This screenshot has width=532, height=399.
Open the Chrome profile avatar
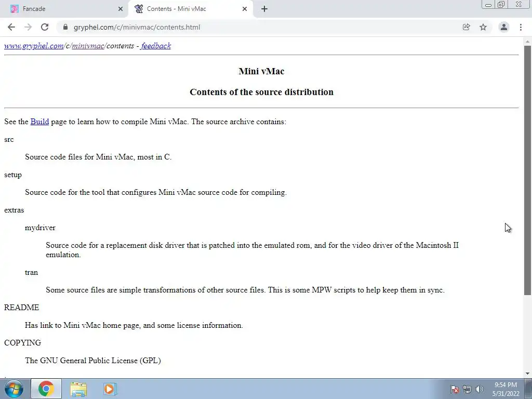click(x=504, y=27)
